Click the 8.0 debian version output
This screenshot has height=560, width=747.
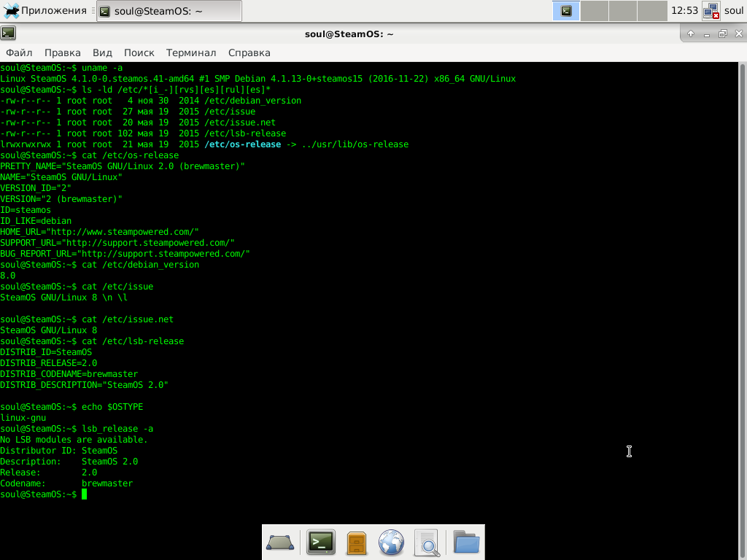tap(7, 276)
